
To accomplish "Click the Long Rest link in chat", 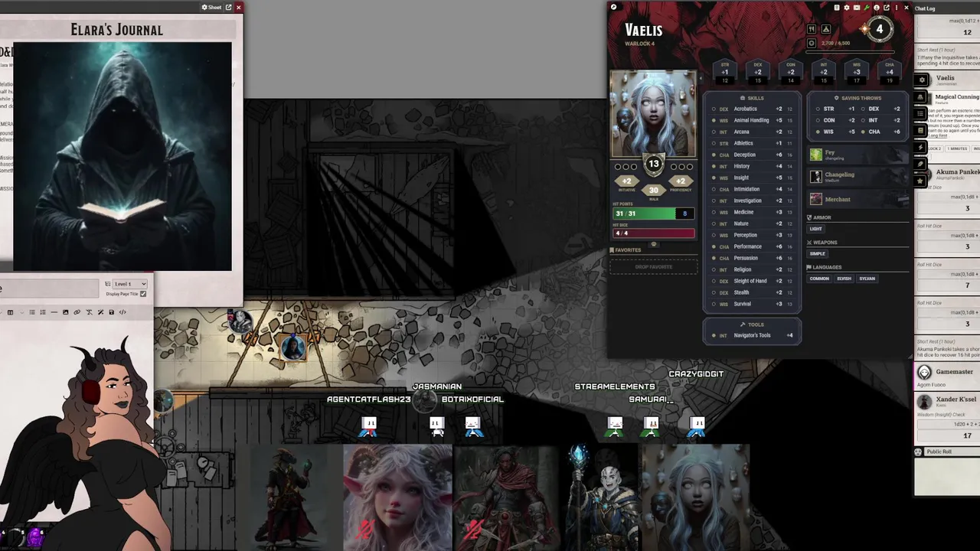I will pos(938,135).
